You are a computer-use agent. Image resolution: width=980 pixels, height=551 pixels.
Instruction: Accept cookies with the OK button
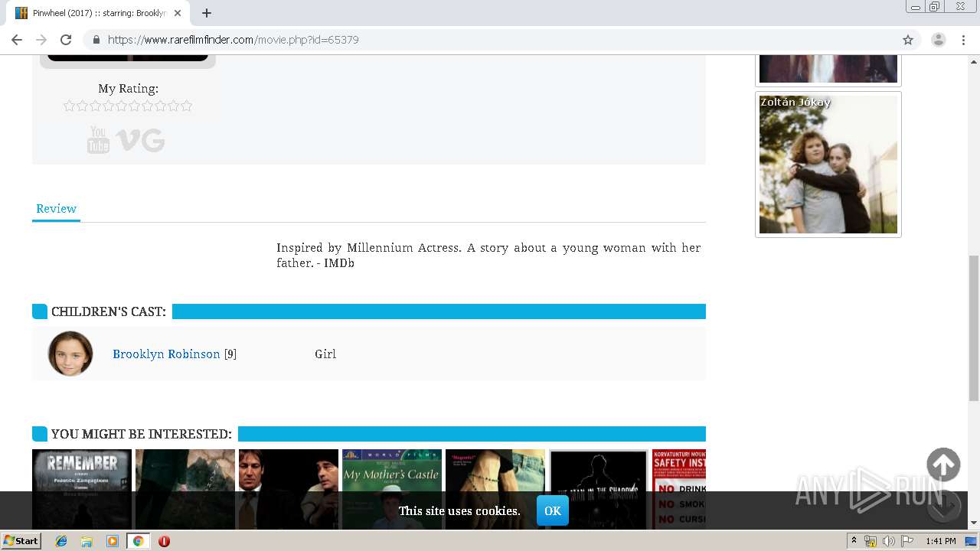click(x=553, y=510)
